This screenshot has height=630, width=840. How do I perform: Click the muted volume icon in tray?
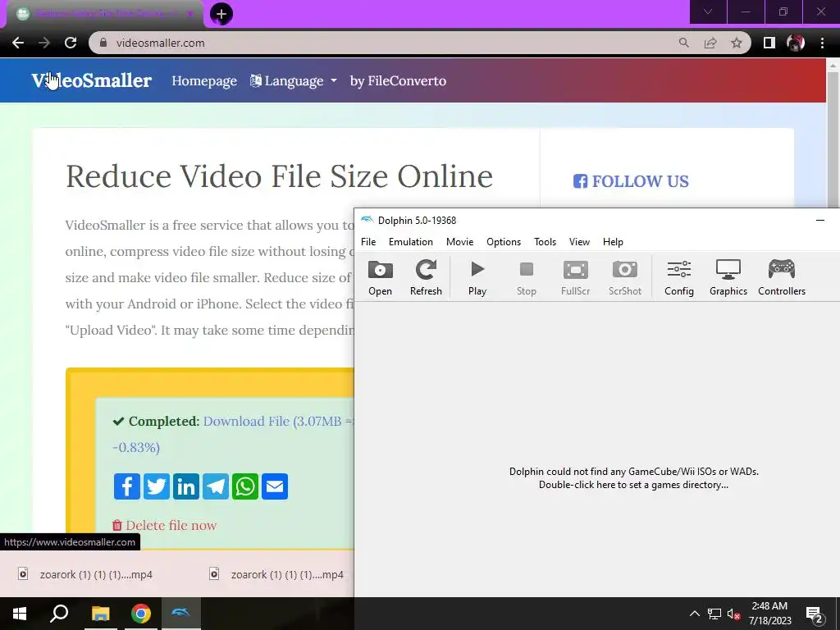733,614
